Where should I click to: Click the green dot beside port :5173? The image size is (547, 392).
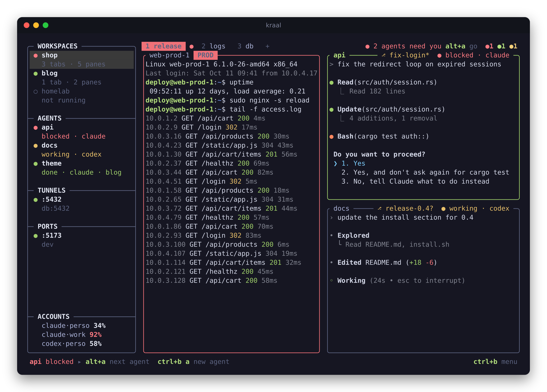pyautogui.click(x=35, y=236)
